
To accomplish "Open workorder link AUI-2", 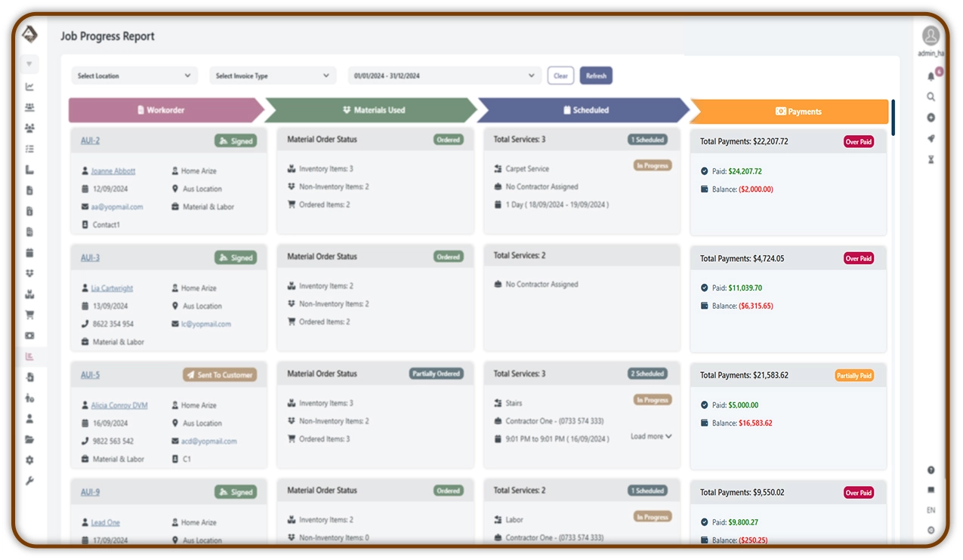I will (x=90, y=140).
